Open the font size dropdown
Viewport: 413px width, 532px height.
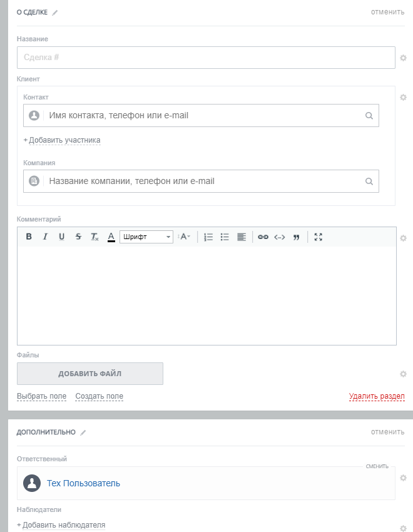click(x=185, y=237)
